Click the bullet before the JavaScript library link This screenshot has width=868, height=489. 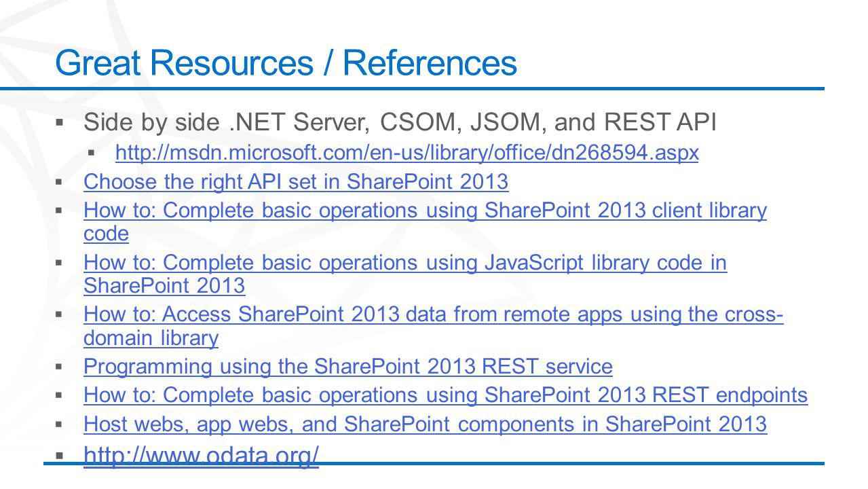tap(60, 264)
